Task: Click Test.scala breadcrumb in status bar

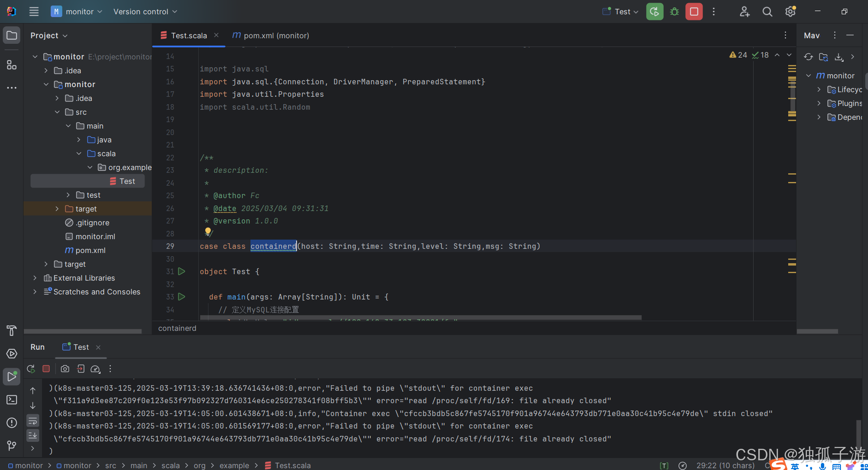Action: 288,465
